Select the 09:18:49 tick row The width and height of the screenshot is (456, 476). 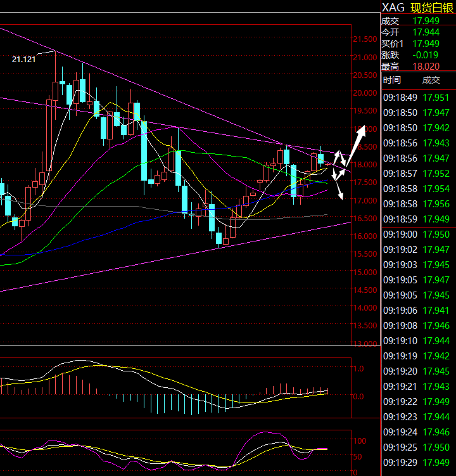pos(418,98)
